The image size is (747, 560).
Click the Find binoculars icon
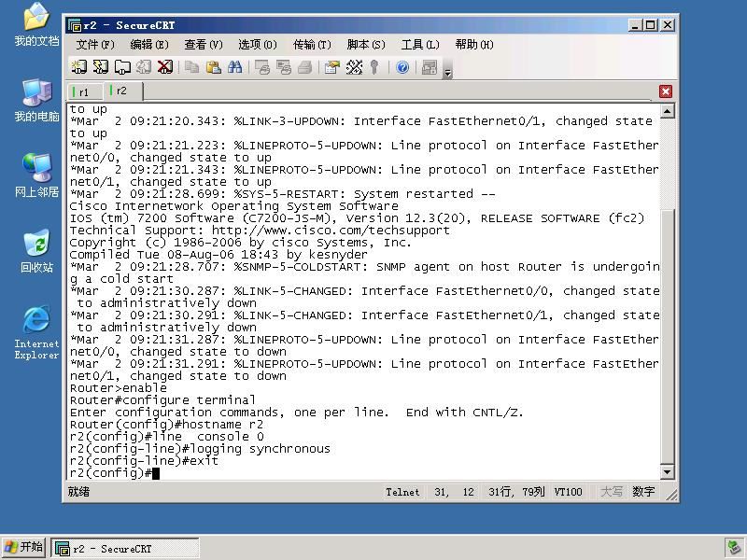point(235,67)
